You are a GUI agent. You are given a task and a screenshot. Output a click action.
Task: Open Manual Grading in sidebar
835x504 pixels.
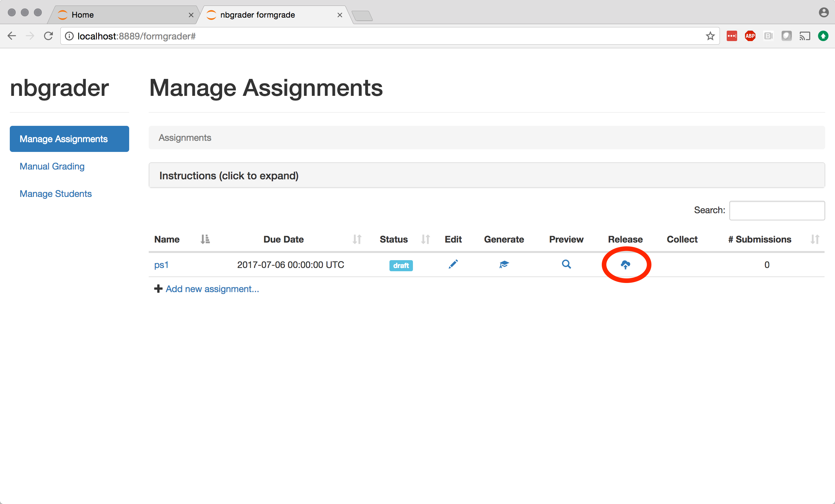(52, 166)
